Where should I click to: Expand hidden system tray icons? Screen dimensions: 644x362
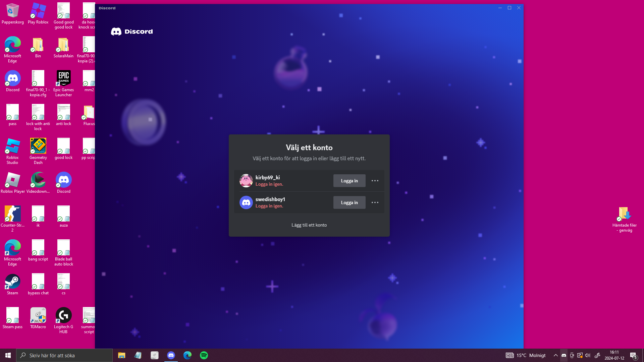555,355
